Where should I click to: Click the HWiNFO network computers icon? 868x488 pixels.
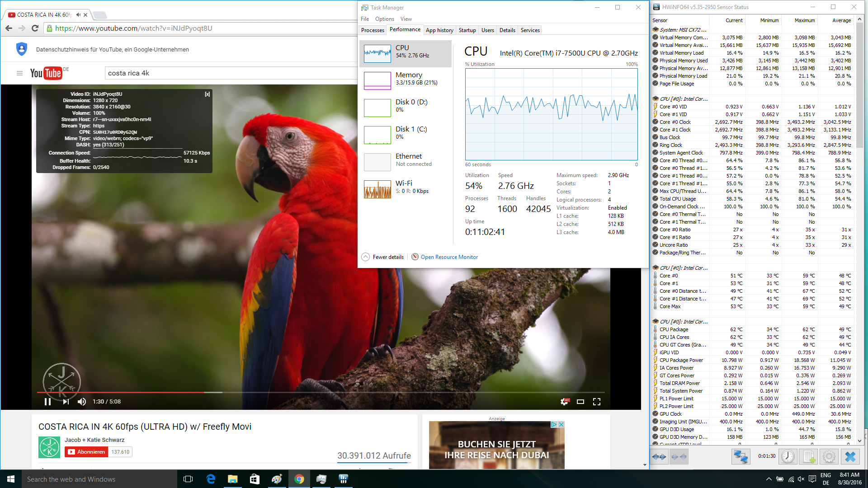pos(741,457)
